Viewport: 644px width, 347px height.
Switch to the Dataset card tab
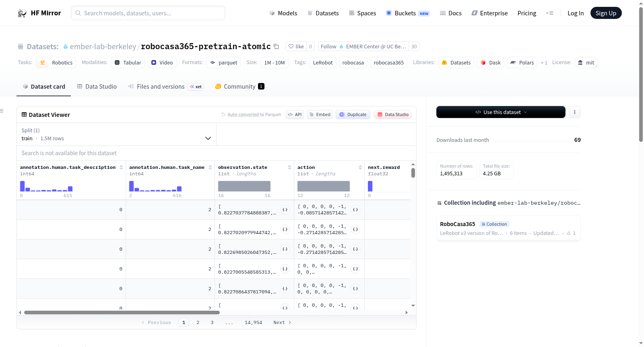43,87
